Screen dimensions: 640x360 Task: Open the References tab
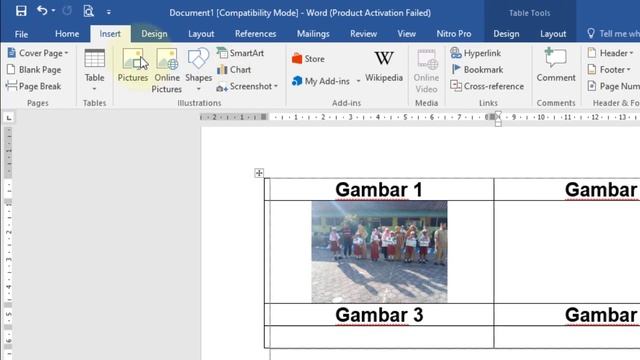click(256, 34)
